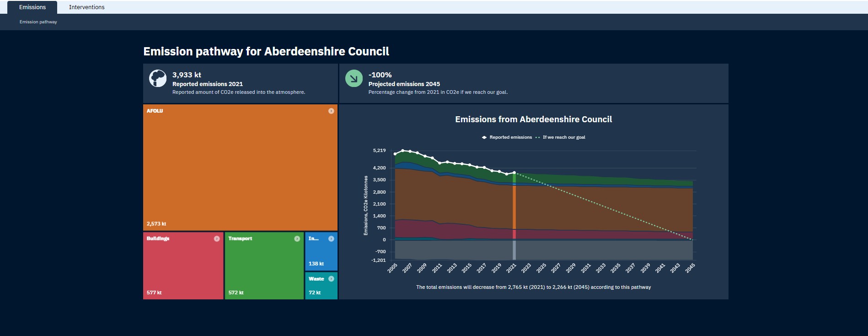Select the red Buildings treemap tile
The image size is (868, 336).
pyautogui.click(x=183, y=266)
